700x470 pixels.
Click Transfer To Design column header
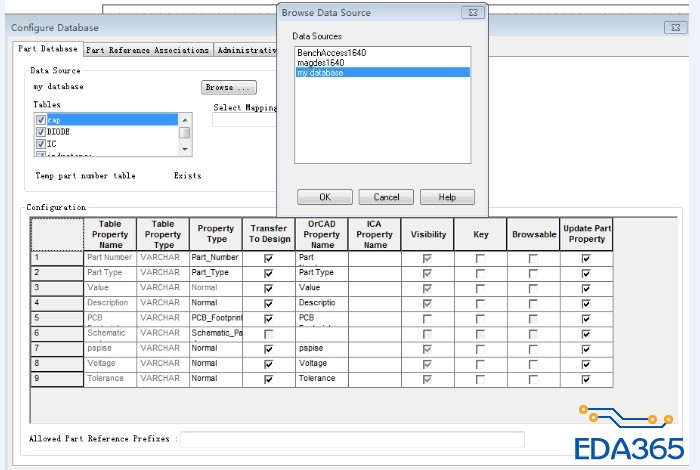[x=269, y=234]
